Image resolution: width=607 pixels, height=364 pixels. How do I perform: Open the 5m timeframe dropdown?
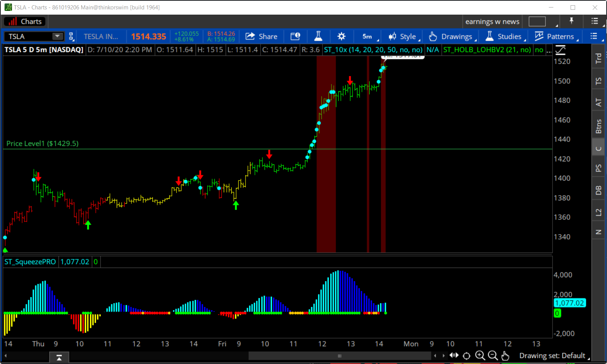click(x=370, y=36)
